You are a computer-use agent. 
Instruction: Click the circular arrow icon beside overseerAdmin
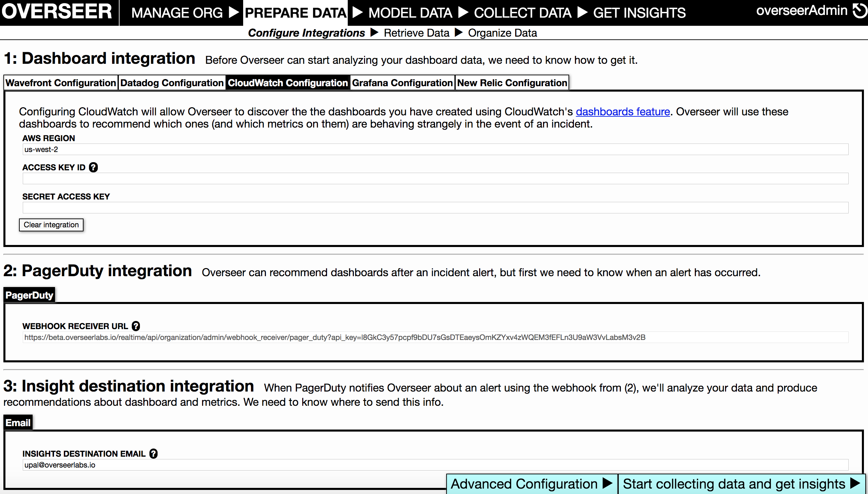pos(860,11)
